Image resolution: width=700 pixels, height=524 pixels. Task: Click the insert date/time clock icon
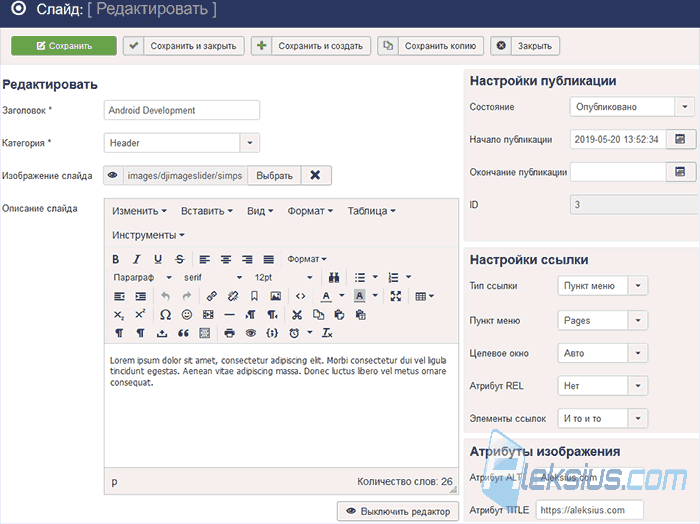294,333
